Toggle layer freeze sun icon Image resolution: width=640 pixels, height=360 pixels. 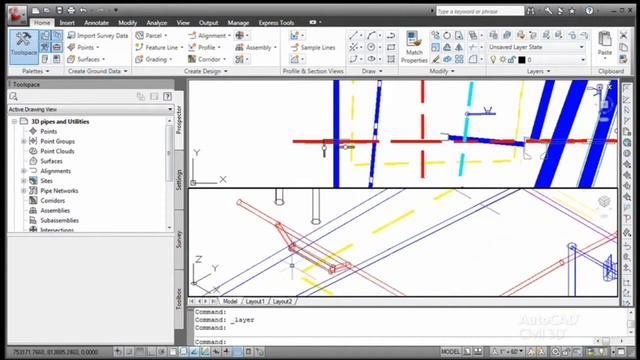pos(502,60)
